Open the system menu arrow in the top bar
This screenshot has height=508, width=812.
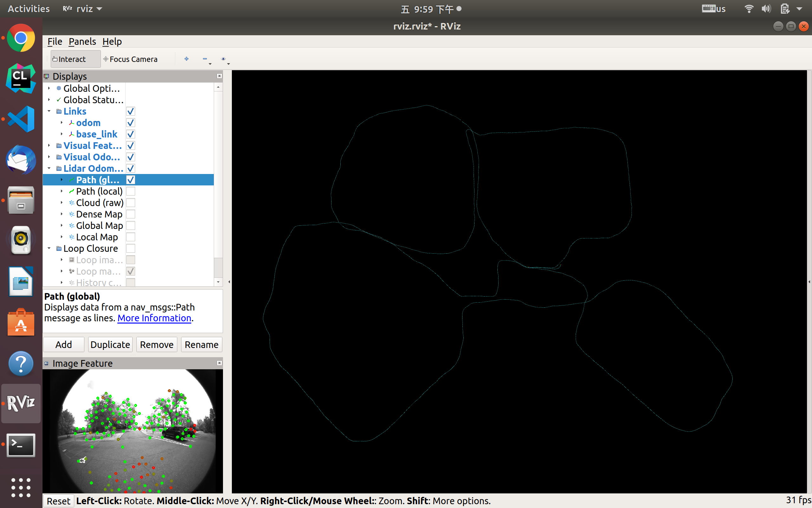coord(799,9)
